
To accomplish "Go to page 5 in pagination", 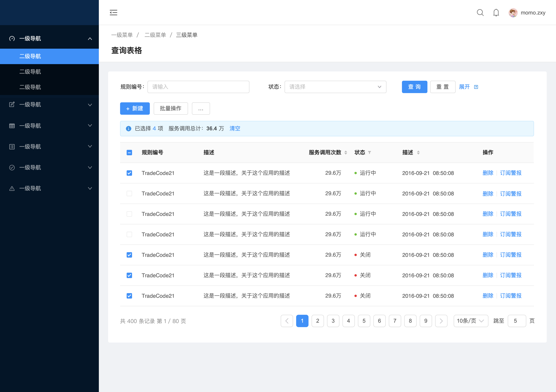I will tap(364, 321).
